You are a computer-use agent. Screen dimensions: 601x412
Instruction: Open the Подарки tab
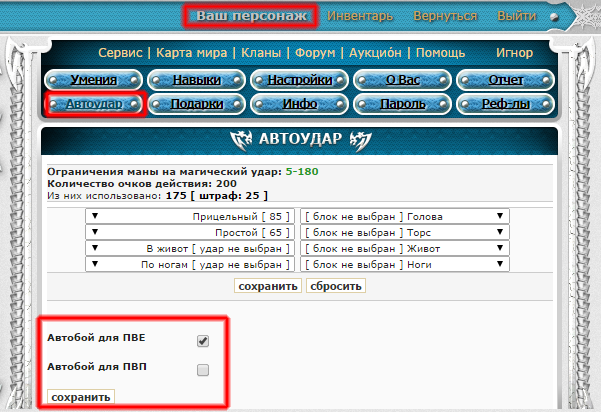(x=196, y=103)
